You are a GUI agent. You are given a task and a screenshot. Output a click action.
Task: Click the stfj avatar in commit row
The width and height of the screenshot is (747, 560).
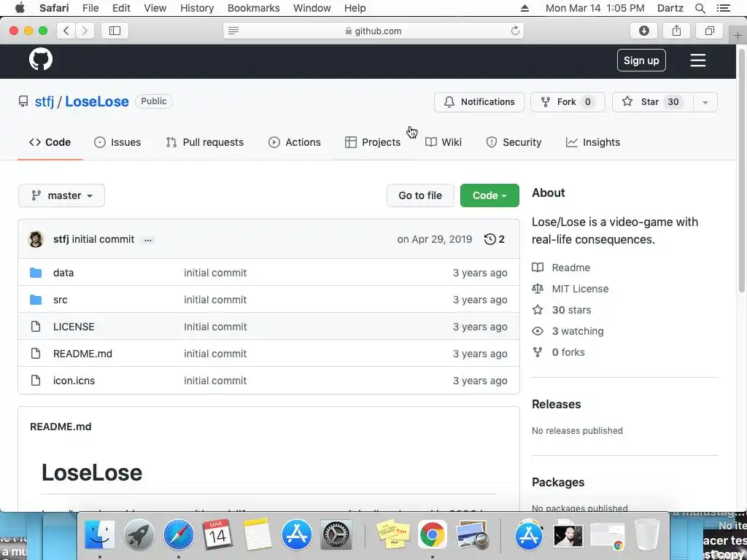(x=36, y=239)
